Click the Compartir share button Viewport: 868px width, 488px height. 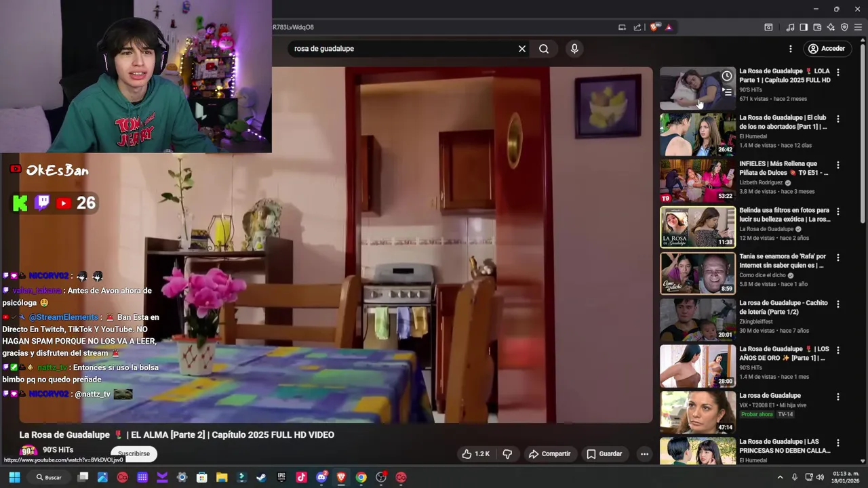(549, 453)
